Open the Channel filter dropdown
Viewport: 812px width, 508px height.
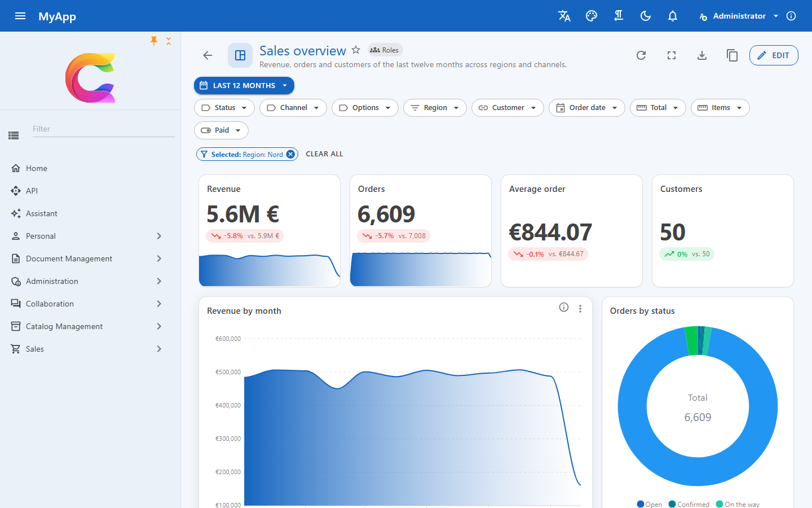tap(293, 108)
